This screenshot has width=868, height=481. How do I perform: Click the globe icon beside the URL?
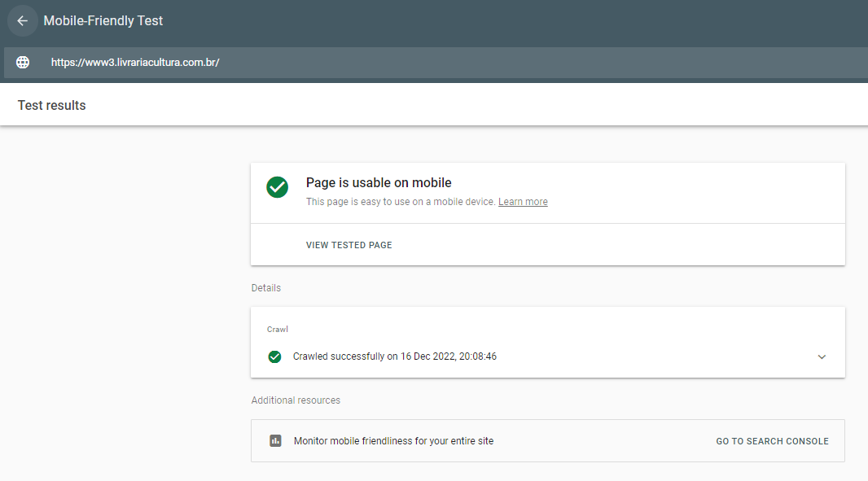pos(22,62)
